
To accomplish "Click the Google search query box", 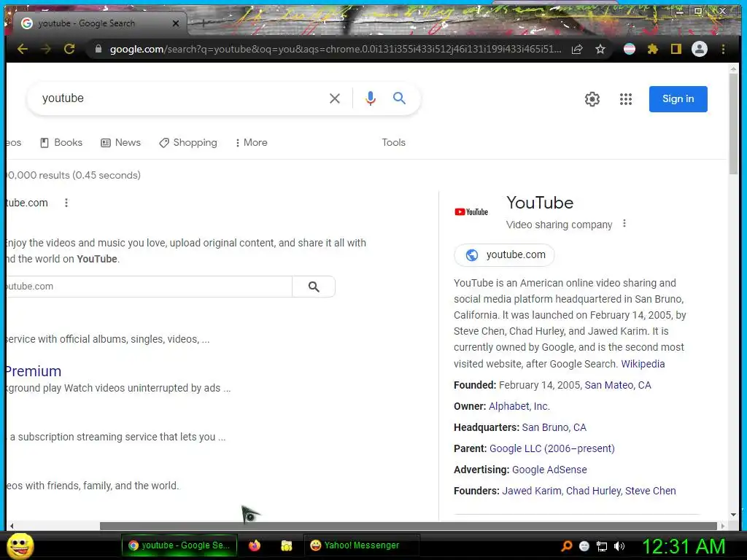I will [181, 98].
